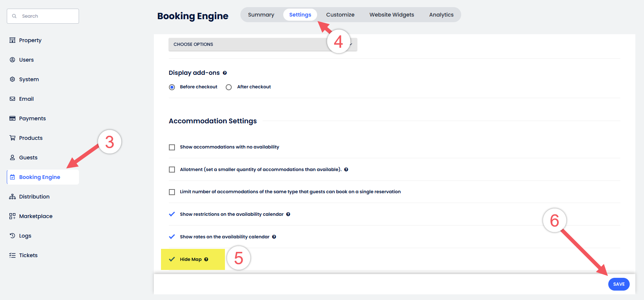
Task: Switch to the Customize tab
Action: coord(340,15)
